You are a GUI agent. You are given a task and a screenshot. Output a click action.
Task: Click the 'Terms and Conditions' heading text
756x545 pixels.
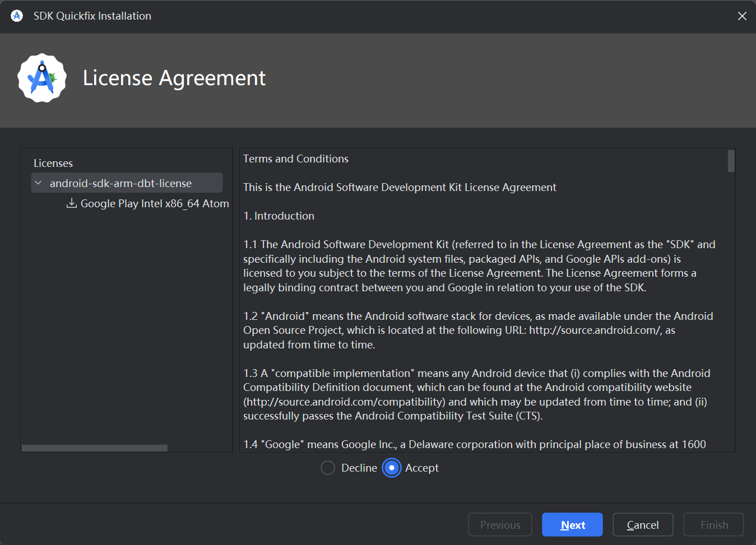pyautogui.click(x=296, y=159)
